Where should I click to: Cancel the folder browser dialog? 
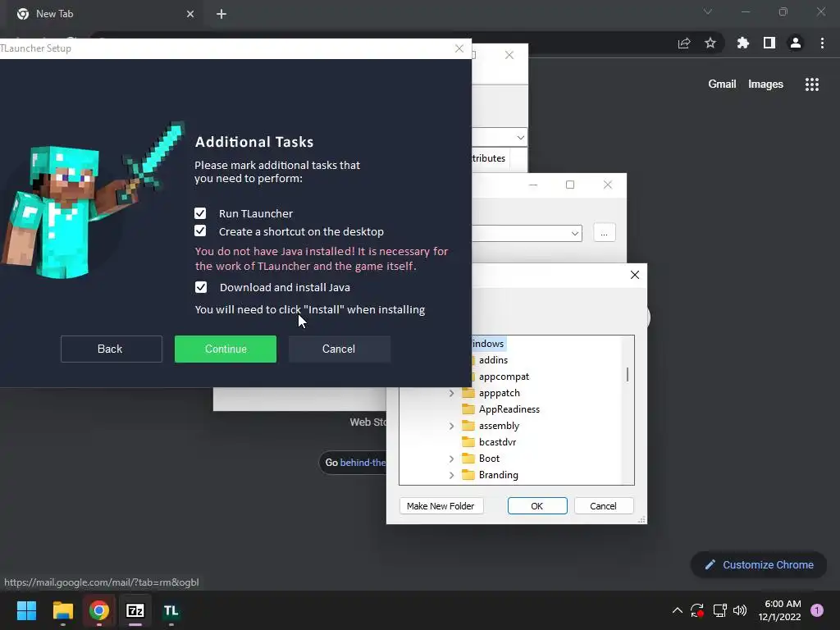[x=603, y=505]
